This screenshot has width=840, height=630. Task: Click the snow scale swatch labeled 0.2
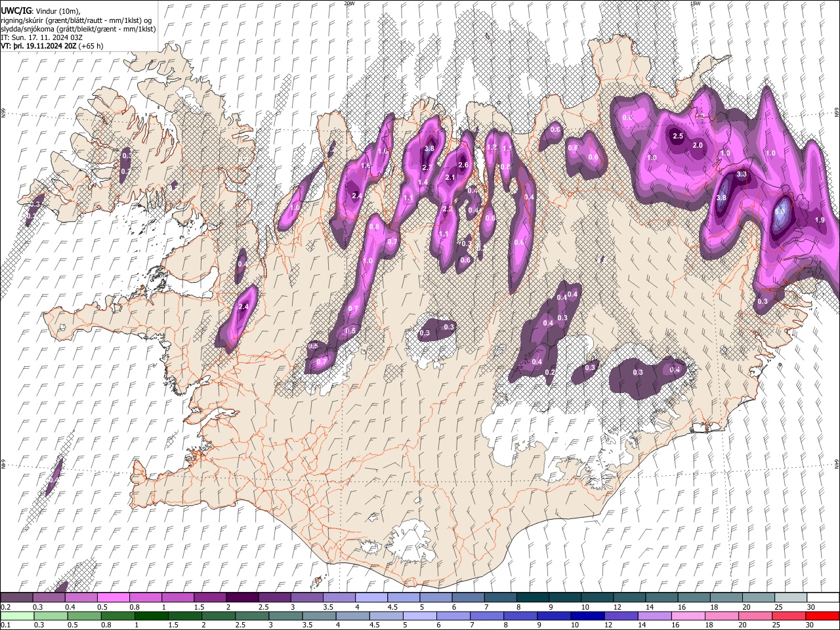(16, 597)
